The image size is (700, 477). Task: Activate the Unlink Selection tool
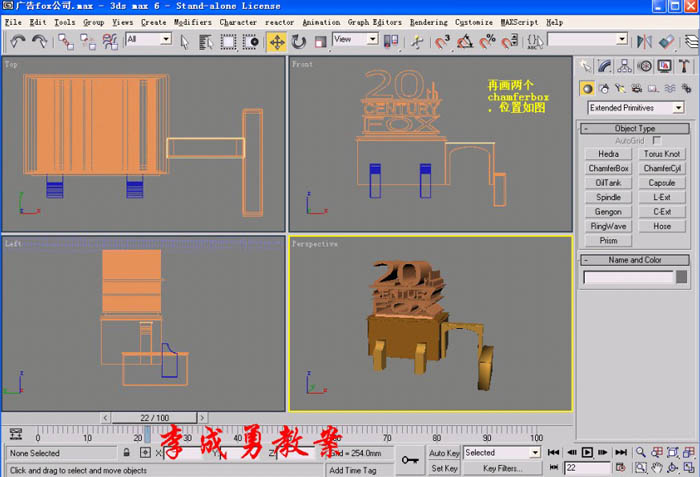[88, 42]
